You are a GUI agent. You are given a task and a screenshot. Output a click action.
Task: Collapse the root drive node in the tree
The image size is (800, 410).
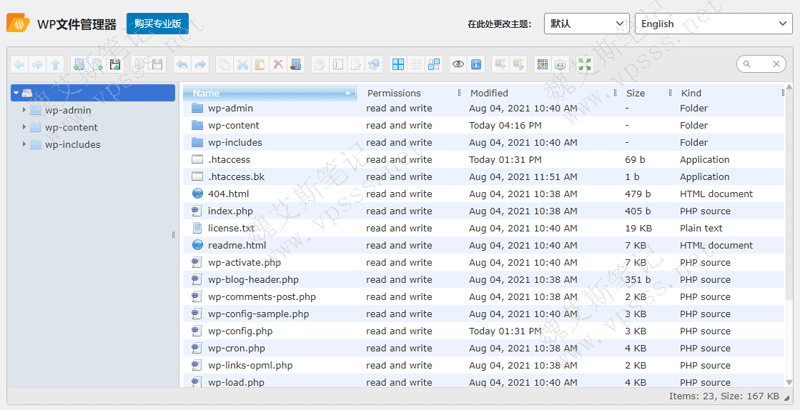pyautogui.click(x=16, y=93)
